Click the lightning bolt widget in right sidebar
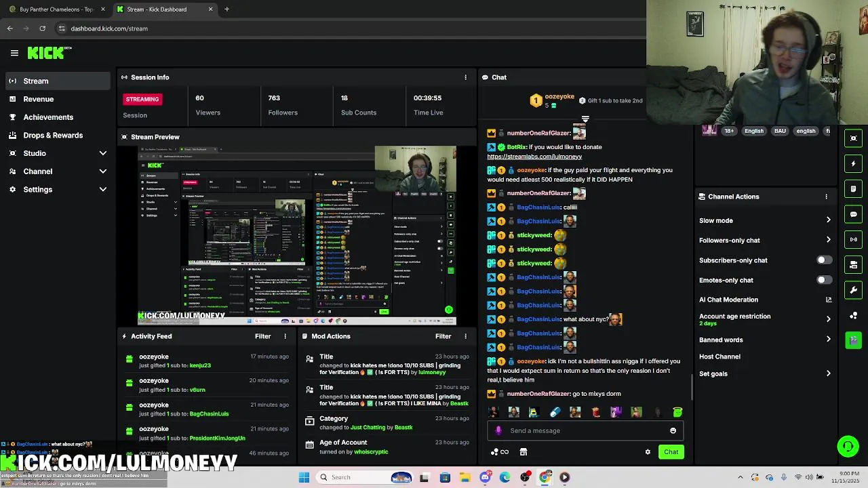Image resolution: width=868 pixels, height=488 pixels. (x=853, y=163)
